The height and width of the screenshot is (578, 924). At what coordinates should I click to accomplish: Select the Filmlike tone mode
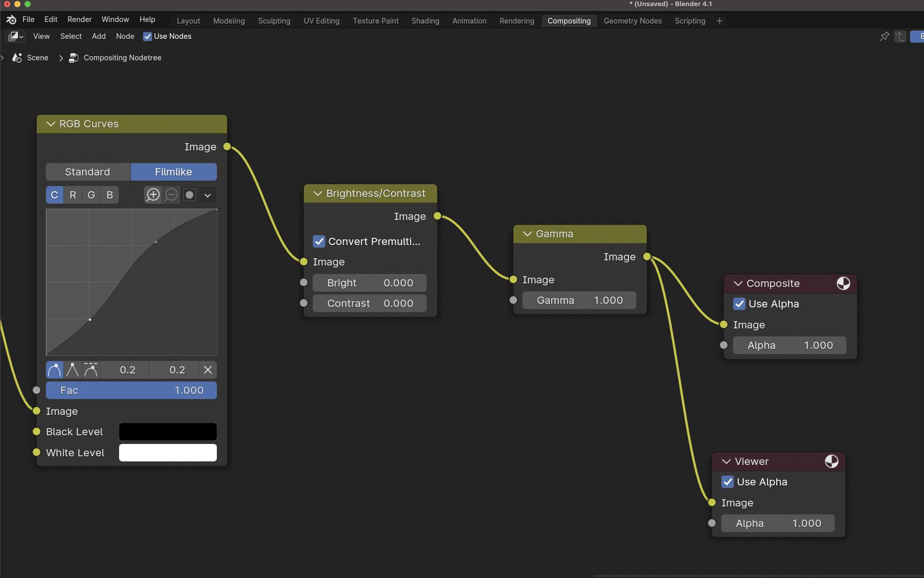174,172
